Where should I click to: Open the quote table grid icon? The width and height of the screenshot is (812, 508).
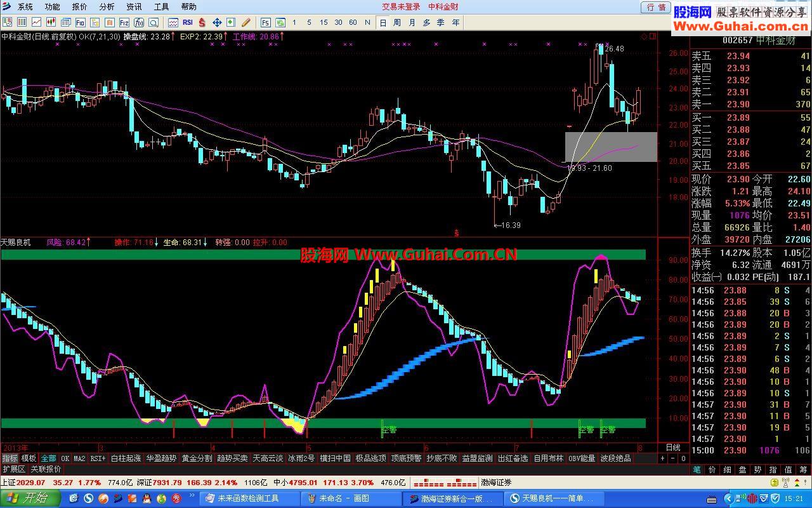(22, 22)
